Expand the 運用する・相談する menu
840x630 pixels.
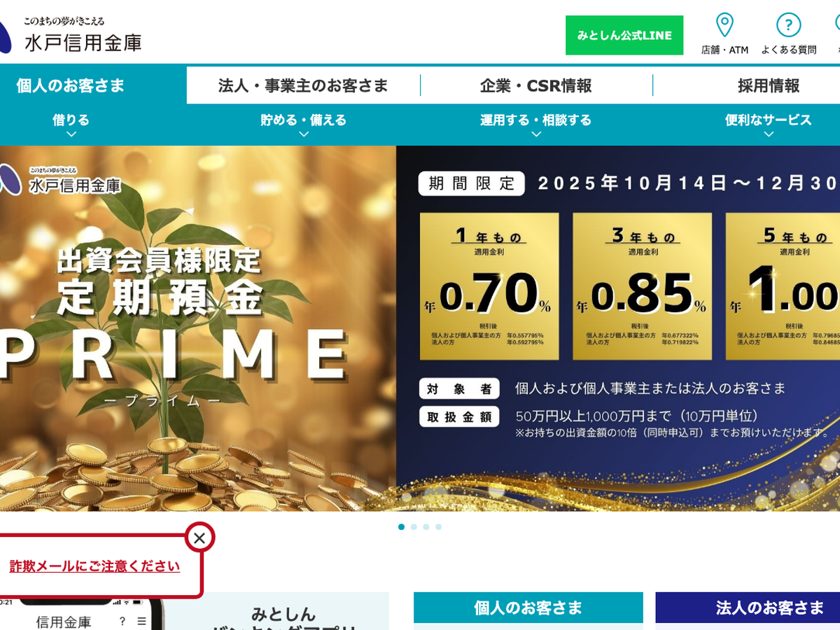[x=535, y=125]
